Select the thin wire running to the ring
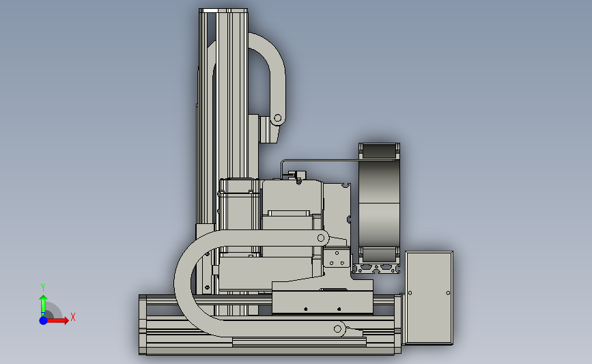The image size is (592, 364). [321, 160]
